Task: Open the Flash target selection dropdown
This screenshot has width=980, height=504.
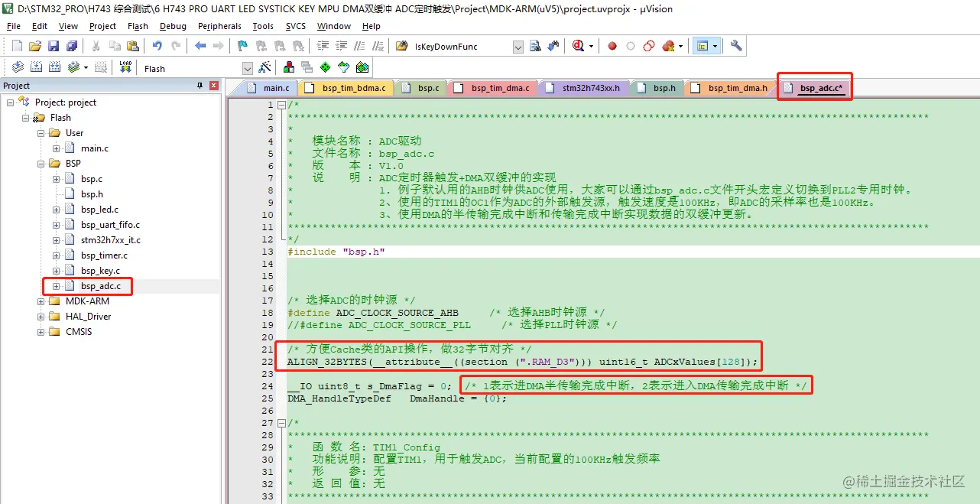Action: point(247,69)
